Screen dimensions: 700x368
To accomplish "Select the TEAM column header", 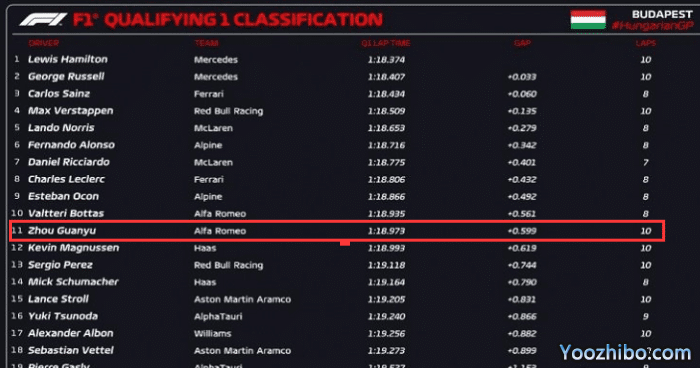I will [x=206, y=43].
